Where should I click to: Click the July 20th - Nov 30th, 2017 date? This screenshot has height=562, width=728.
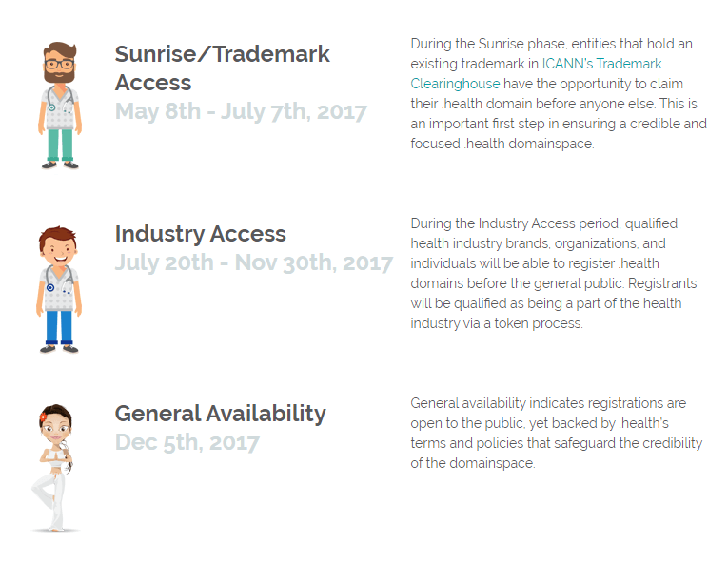[x=253, y=262]
